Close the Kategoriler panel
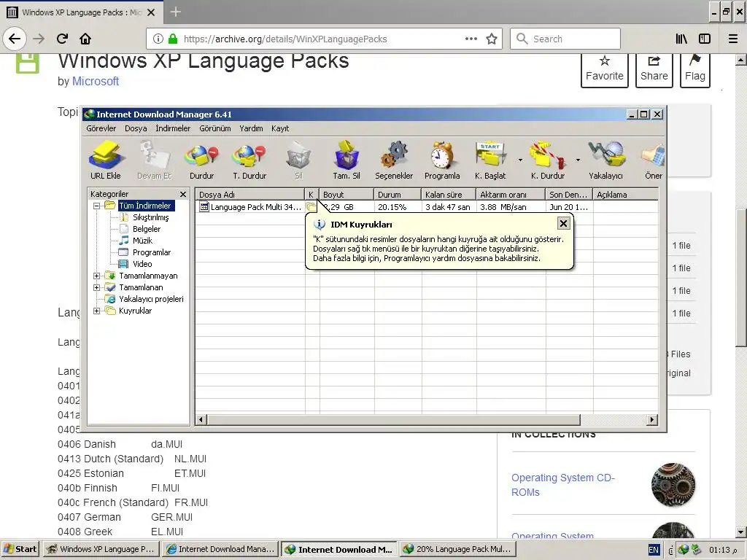 click(x=183, y=194)
